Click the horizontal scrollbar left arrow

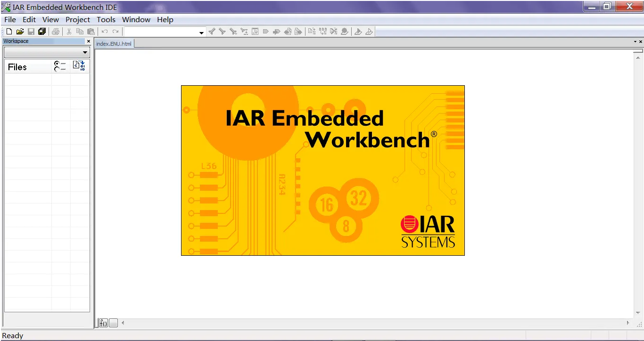coord(123,323)
